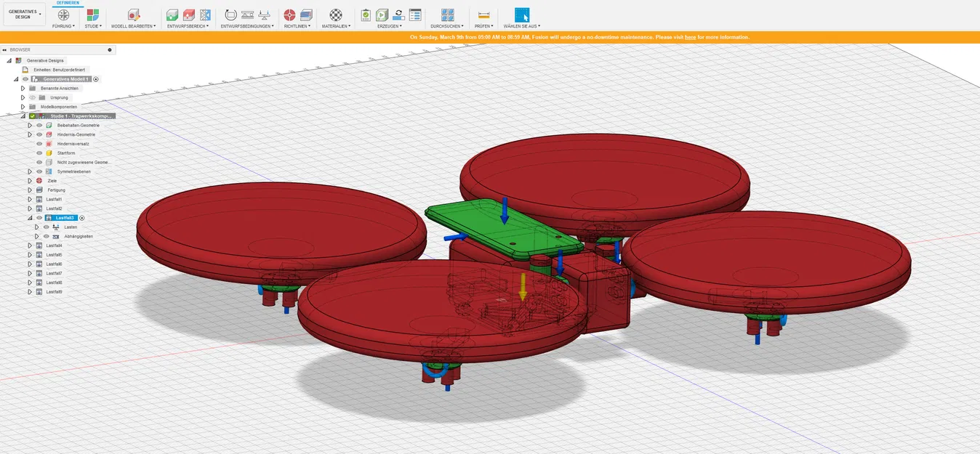Open the Studie tool icon
This screenshot has height=454, width=980.
click(x=92, y=15)
